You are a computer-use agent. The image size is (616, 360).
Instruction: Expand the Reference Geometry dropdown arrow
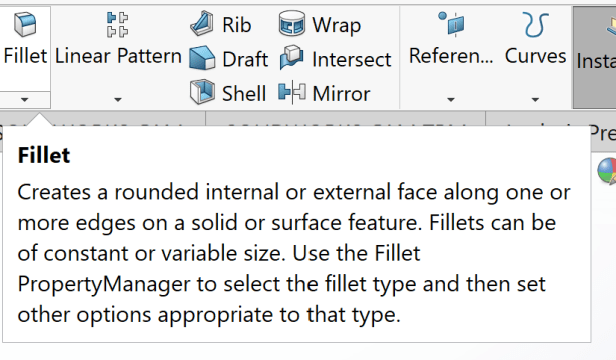(451, 100)
